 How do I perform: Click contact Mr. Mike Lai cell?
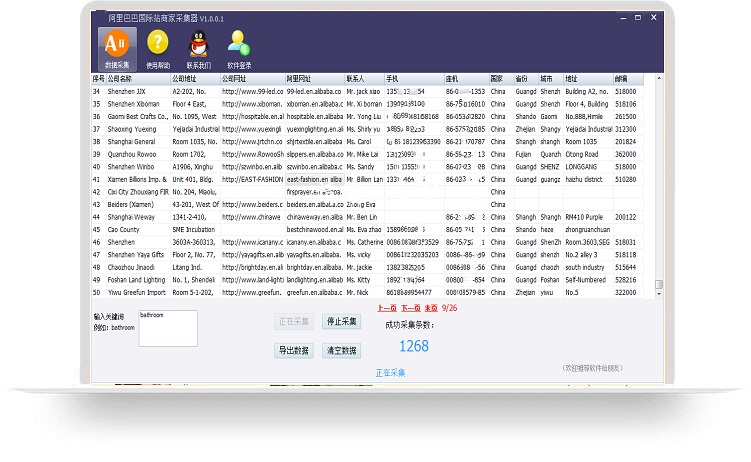(x=363, y=154)
